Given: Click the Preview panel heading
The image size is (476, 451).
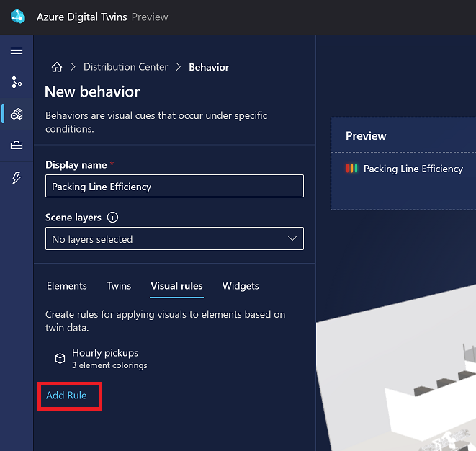Looking at the screenshot, I should tap(366, 135).
